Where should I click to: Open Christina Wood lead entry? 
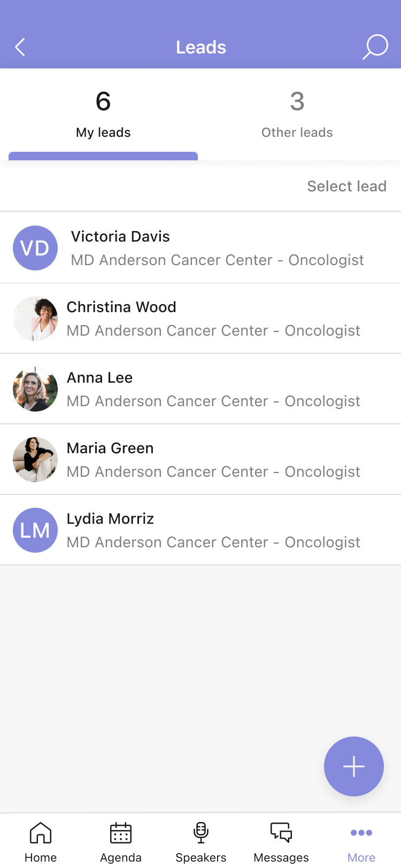point(200,319)
